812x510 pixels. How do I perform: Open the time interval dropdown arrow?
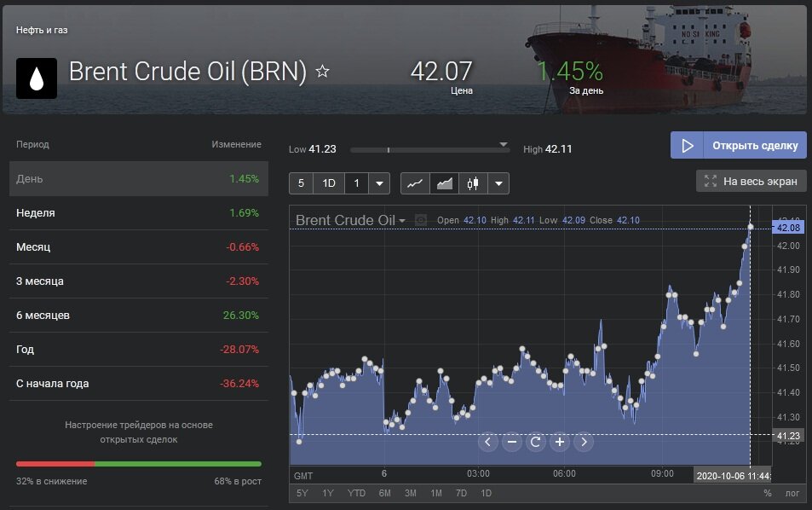[379, 183]
